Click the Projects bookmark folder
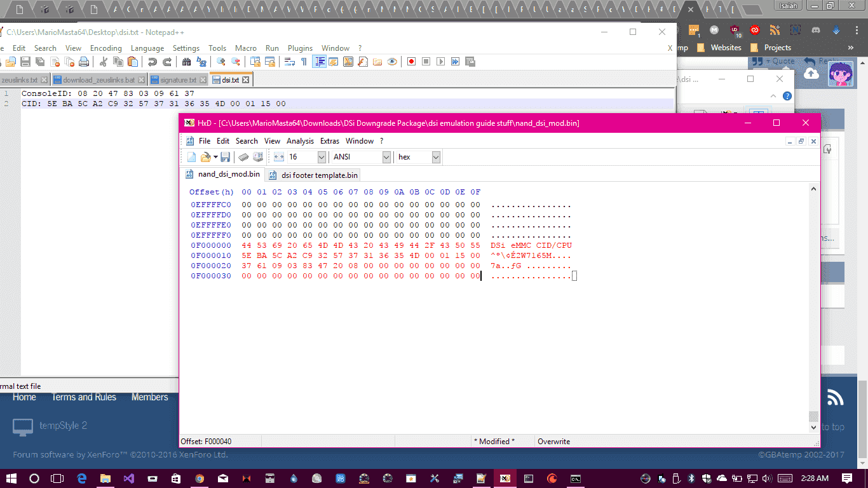868x488 pixels. pyautogui.click(x=770, y=48)
